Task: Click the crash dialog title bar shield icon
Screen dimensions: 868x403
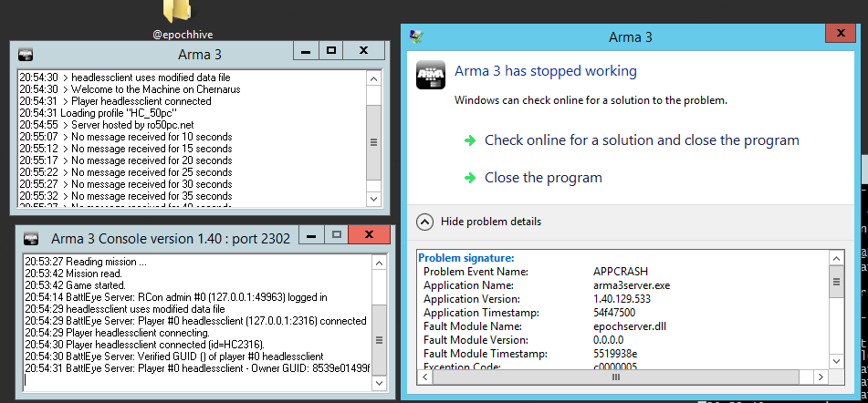Action: point(416,37)
